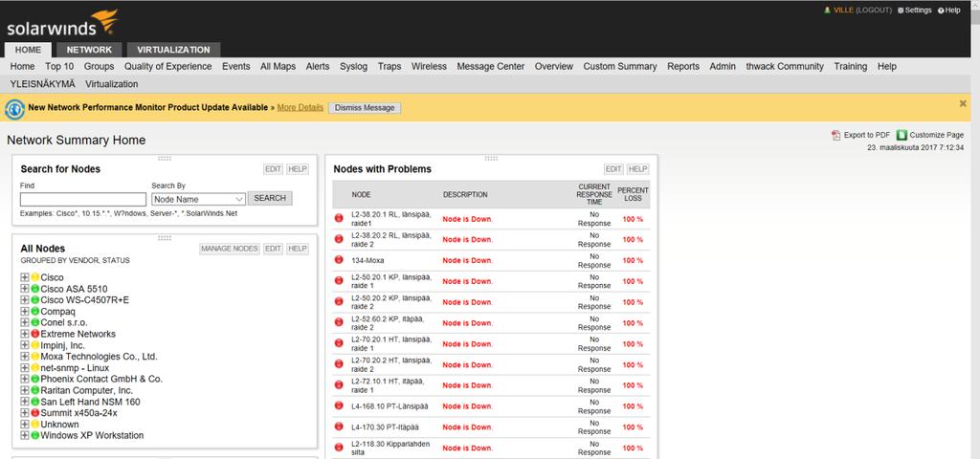Click the PERCENT LOSS column header
Viewport: 980px width, 459px height.
click(x=634, y=194)
